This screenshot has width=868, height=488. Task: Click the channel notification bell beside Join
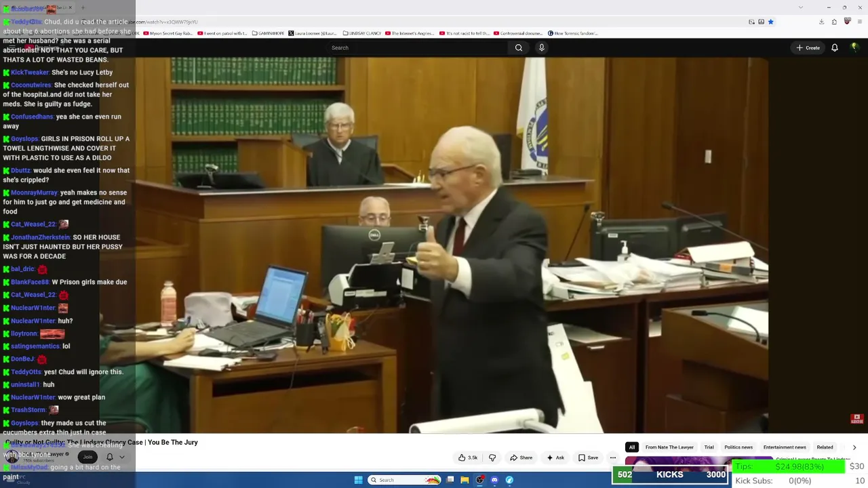coord(109,457)
